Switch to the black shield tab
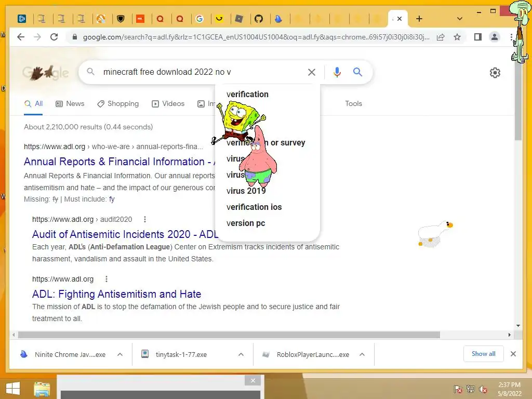Viewport: 532px width, 399px height. [x=121, y=19]
